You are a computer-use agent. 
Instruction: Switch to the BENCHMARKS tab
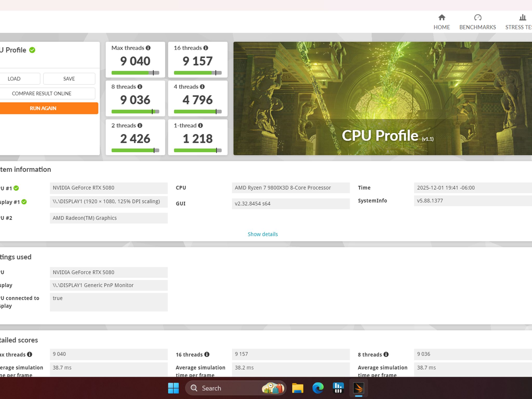pyautogui.click(x=477, y=22)
